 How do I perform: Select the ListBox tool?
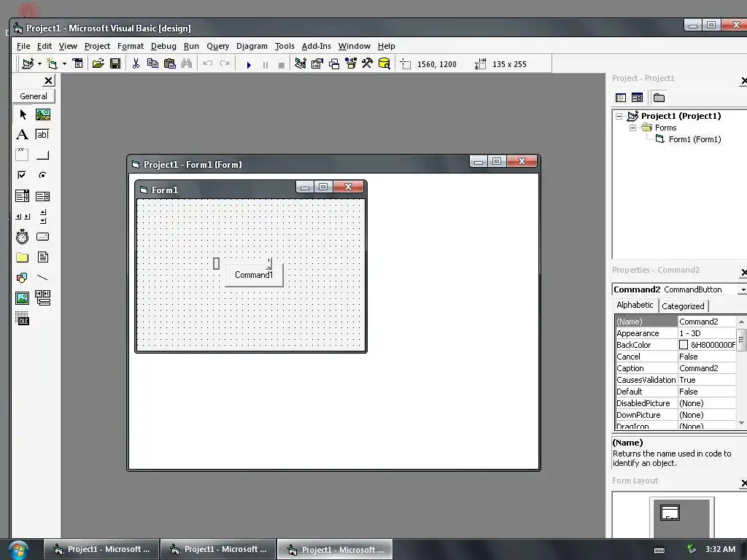coord(43,195)
